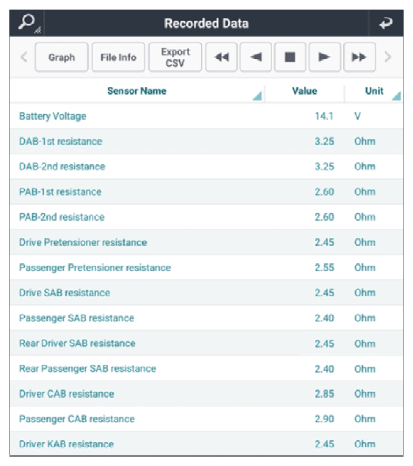Click the back return arrow icon
Screen dimensions: 413x466
(x=386, y=23)
